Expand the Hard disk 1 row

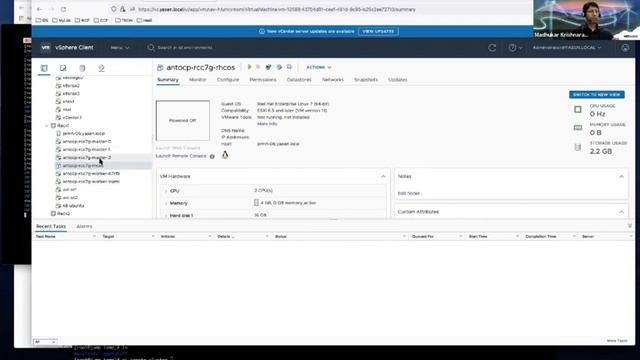[x=166, y=216]
